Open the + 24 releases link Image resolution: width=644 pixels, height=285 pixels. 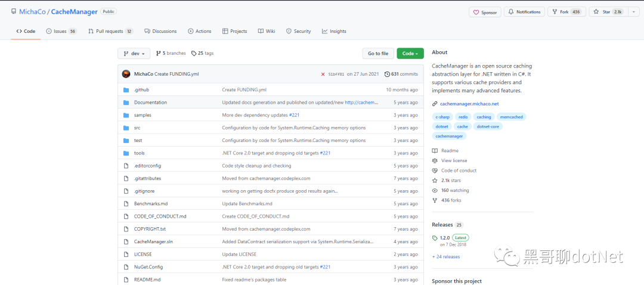pyautogui.click(x=446, y=256)
